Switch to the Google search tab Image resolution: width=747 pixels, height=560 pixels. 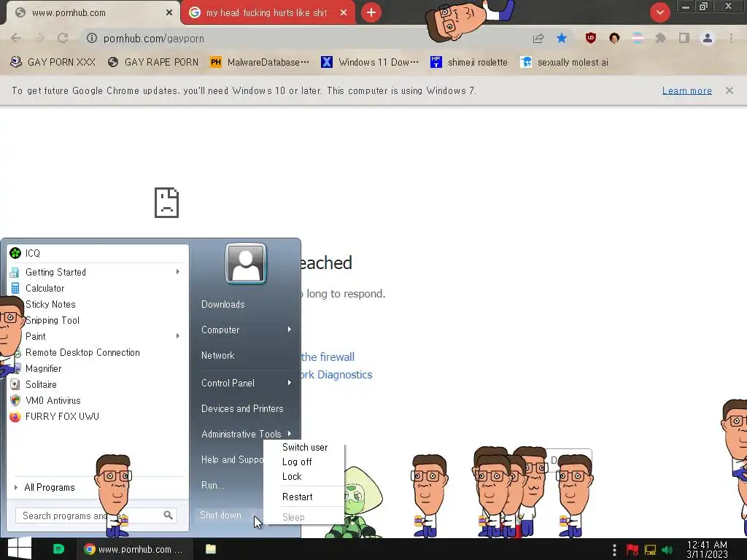(267, 13)
